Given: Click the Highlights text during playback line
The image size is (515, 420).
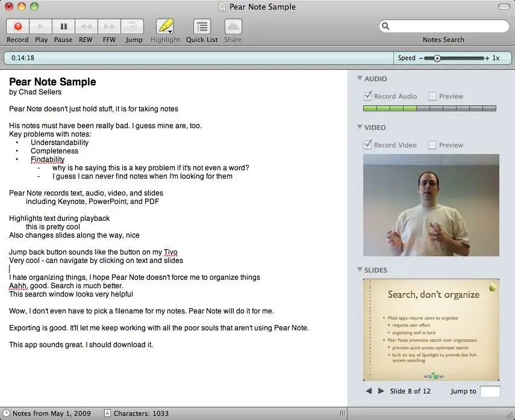Looking at the screenshot, I should coord(60,218).
